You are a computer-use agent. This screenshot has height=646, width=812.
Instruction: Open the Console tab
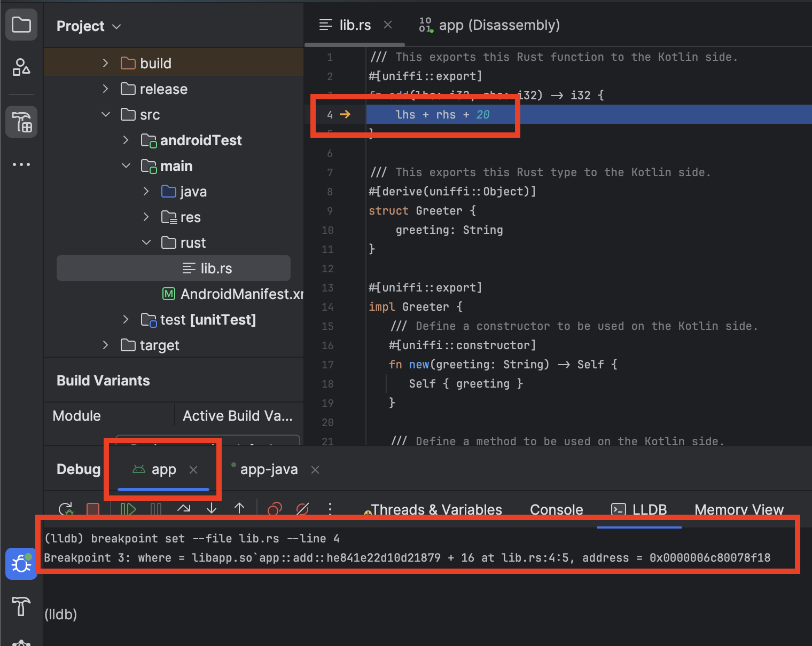point(556,510)
